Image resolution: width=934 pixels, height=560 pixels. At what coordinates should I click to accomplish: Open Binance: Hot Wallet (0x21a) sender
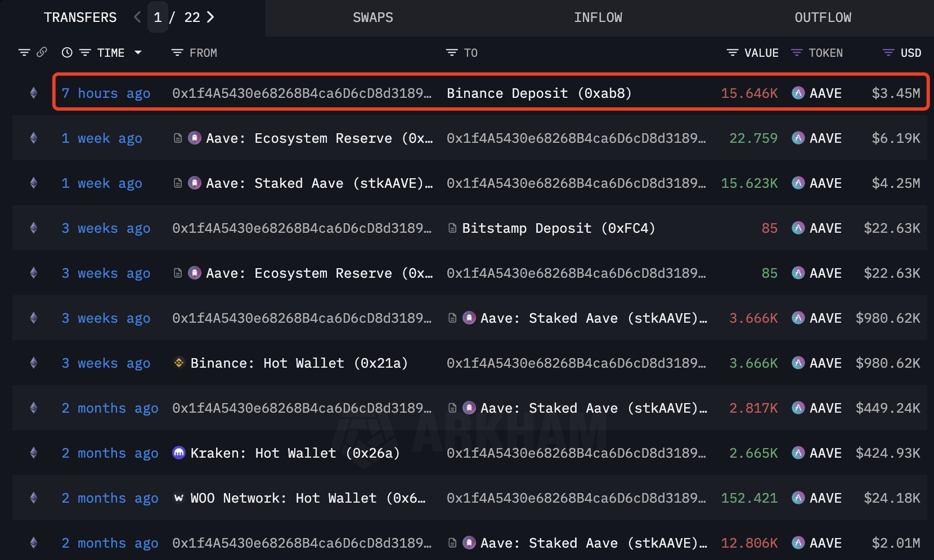coord(299,363)
